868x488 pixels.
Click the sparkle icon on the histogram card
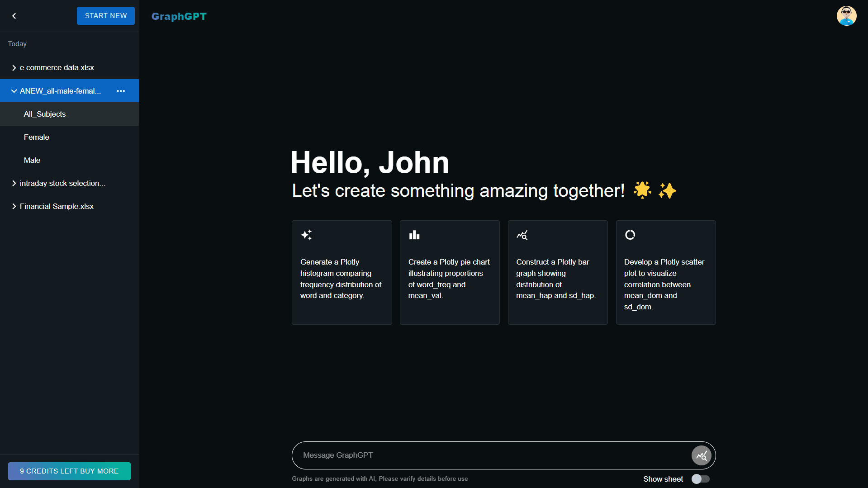tap(306, 235)
